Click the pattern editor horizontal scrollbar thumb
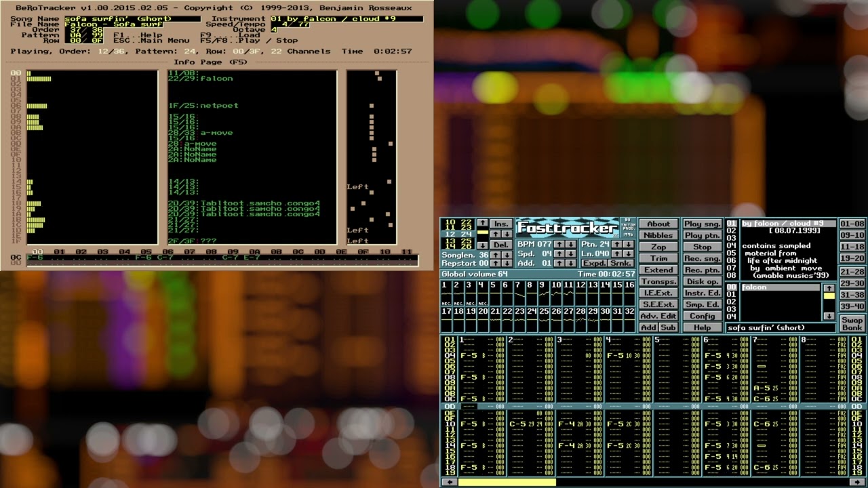Viewport: 868px width, 488px height. [x=507, y=482]
